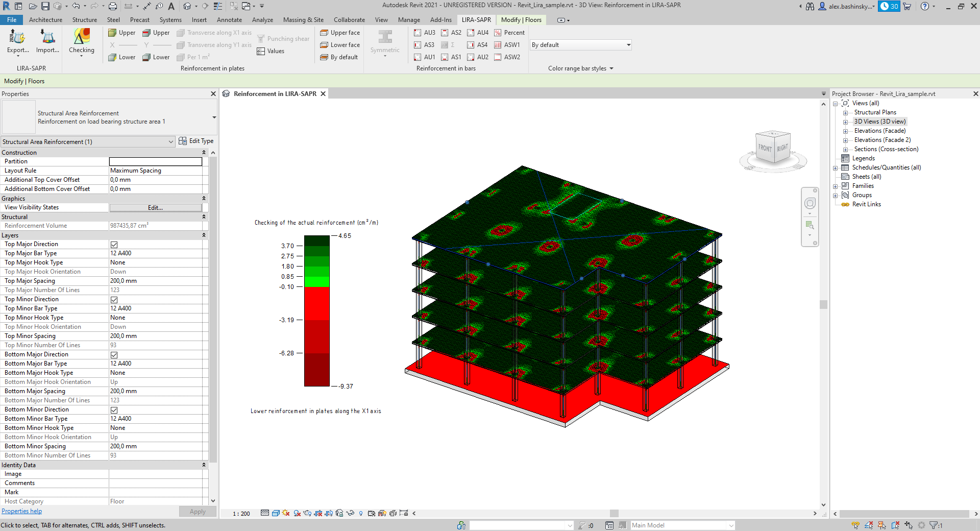Open the Analyze ribbon tab
This screenshot has width=980, height=531.
click(262, 20)
